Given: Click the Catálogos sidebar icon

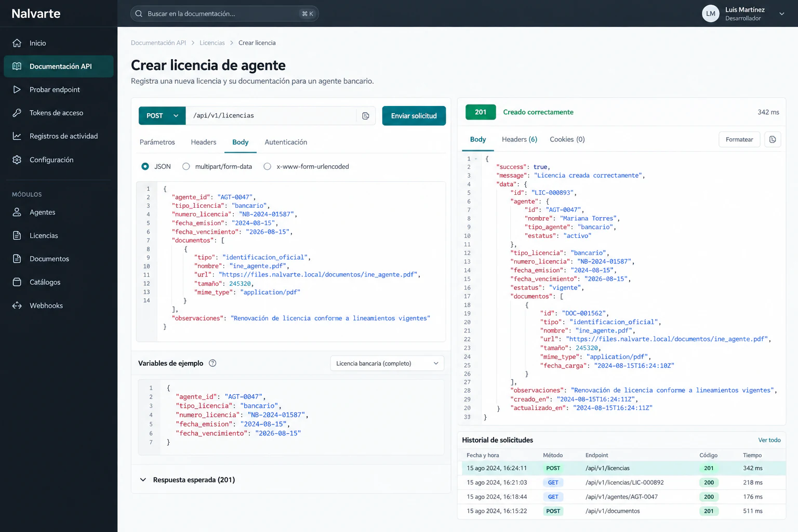Looking at the screenshot, I should 17,282.
